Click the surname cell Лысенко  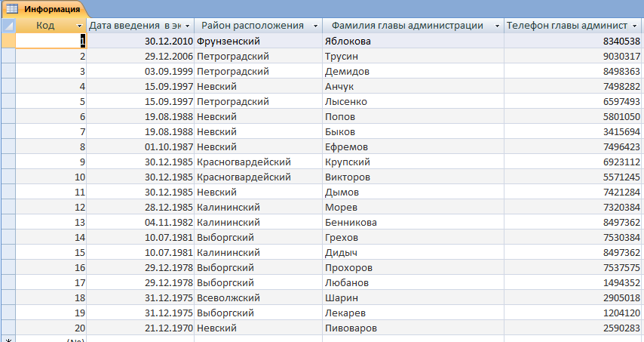coord(413,101)
